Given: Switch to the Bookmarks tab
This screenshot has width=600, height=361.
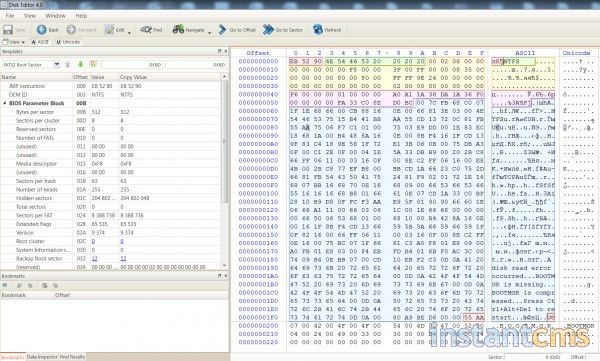Looking at the screenshot, I should tap(13, 357).
